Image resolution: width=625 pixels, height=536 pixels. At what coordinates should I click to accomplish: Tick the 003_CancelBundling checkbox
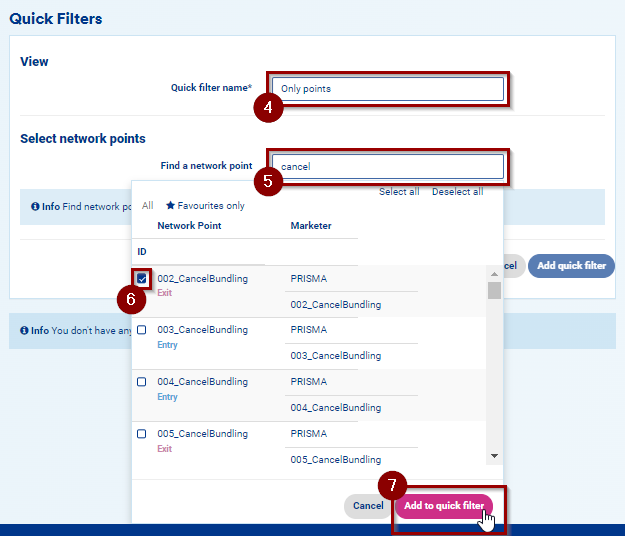coord(141,330)
